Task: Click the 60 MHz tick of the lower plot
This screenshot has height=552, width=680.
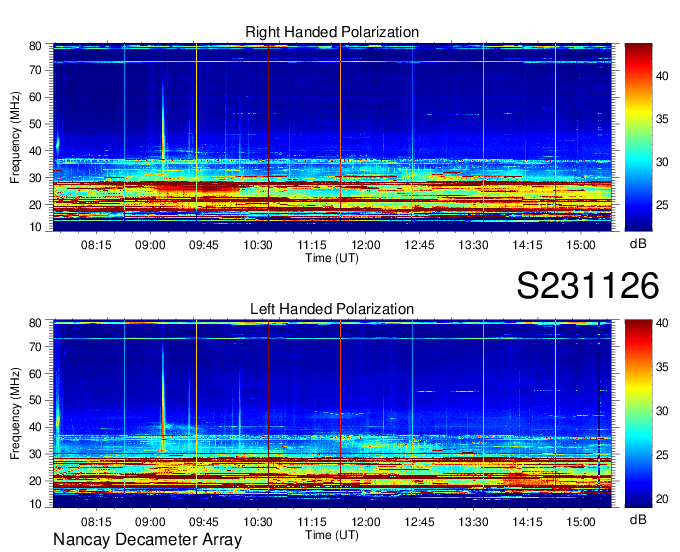Action: 35,373
